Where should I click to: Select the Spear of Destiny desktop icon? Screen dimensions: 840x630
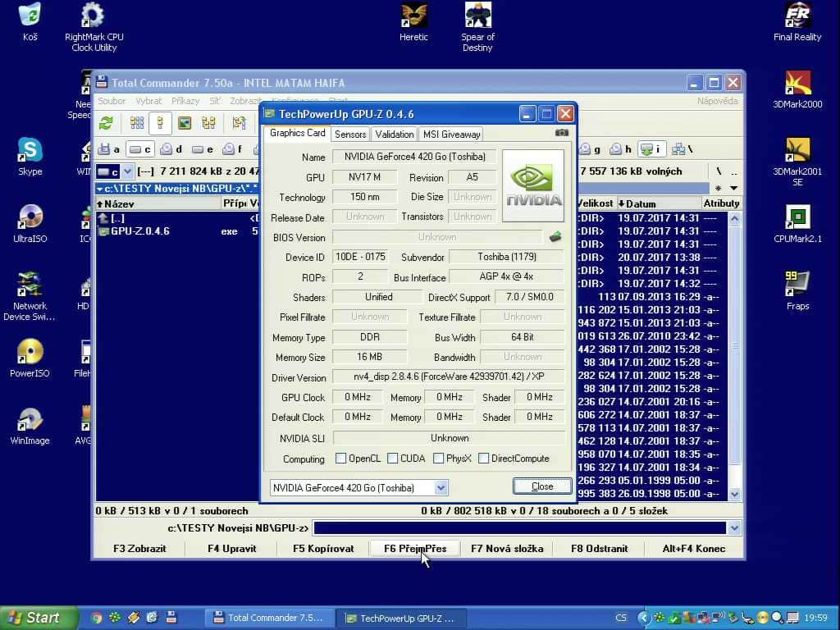(x=477, y=27)
